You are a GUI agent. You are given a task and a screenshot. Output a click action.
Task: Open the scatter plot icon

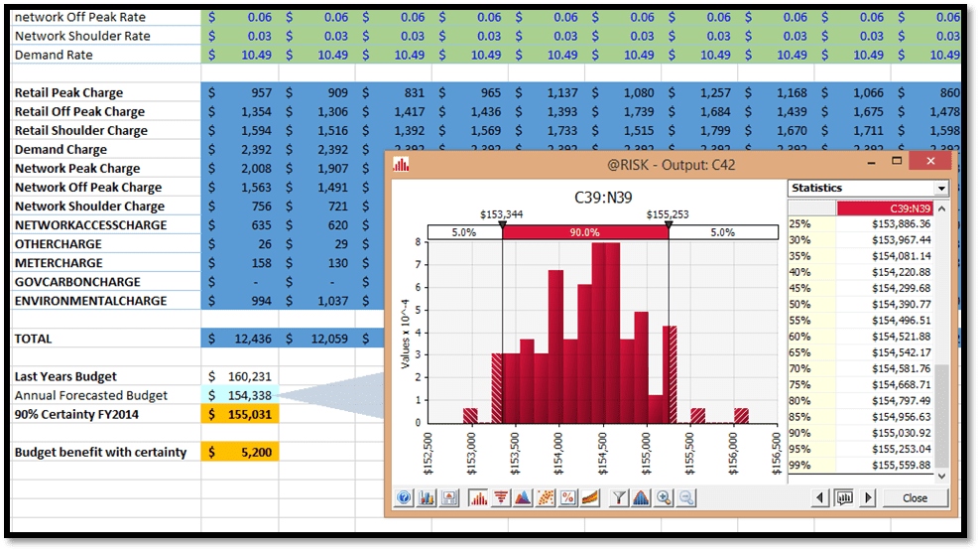point(546,498)
